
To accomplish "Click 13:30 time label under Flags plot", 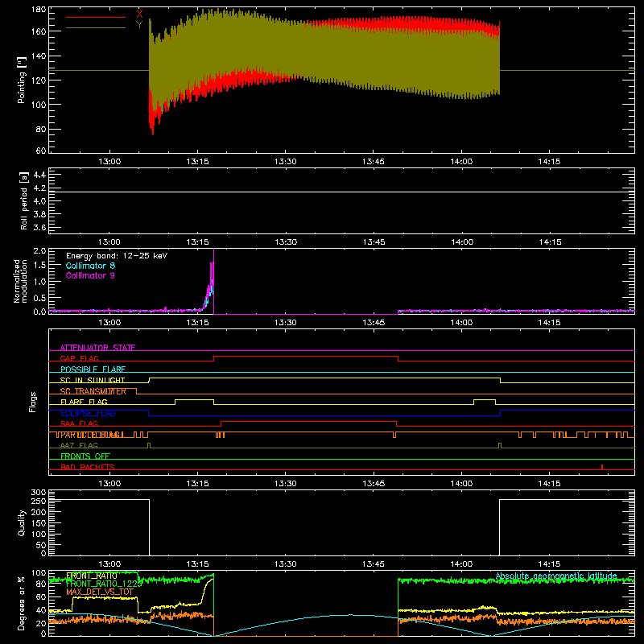I will click(x=286, y=484).
